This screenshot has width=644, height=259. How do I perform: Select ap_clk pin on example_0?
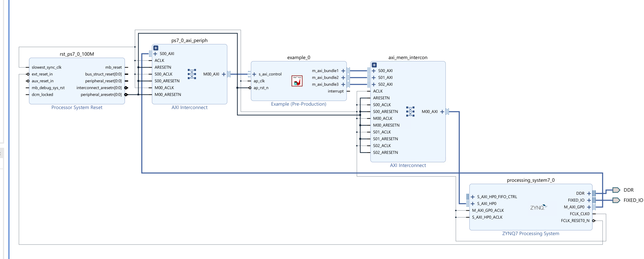259,81
